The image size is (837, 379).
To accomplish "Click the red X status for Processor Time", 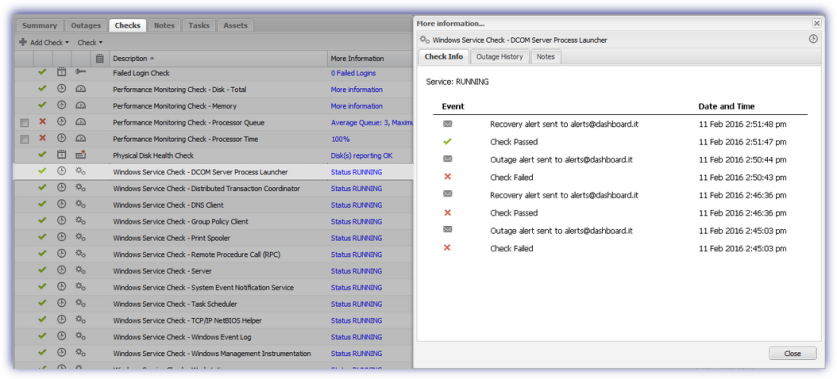I will click(x=43, y=138).
